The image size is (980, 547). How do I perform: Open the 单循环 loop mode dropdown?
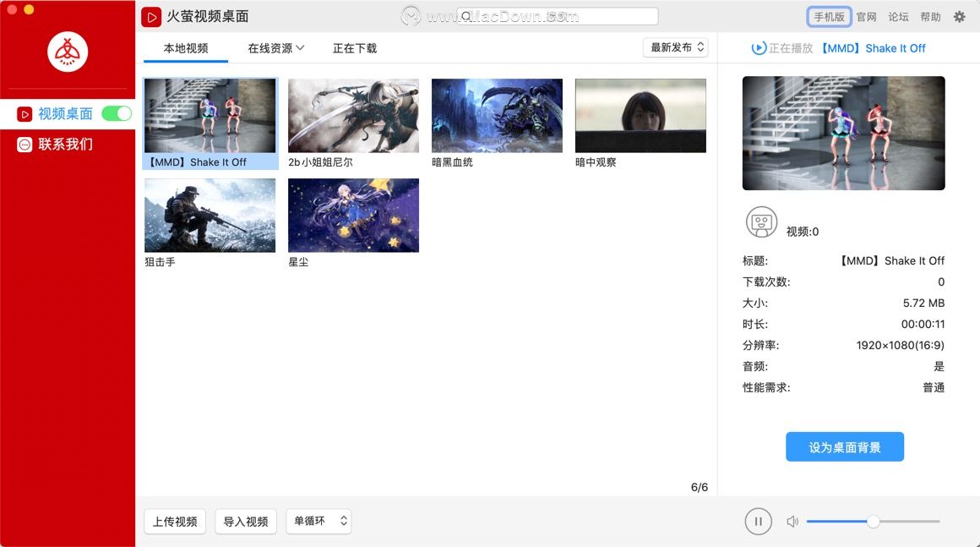[x=318, y=522]
